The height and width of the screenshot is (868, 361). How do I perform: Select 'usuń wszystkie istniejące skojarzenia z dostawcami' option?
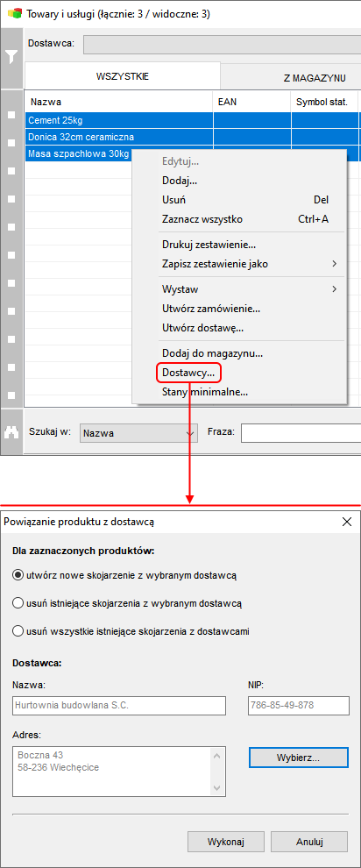[131, 630]
